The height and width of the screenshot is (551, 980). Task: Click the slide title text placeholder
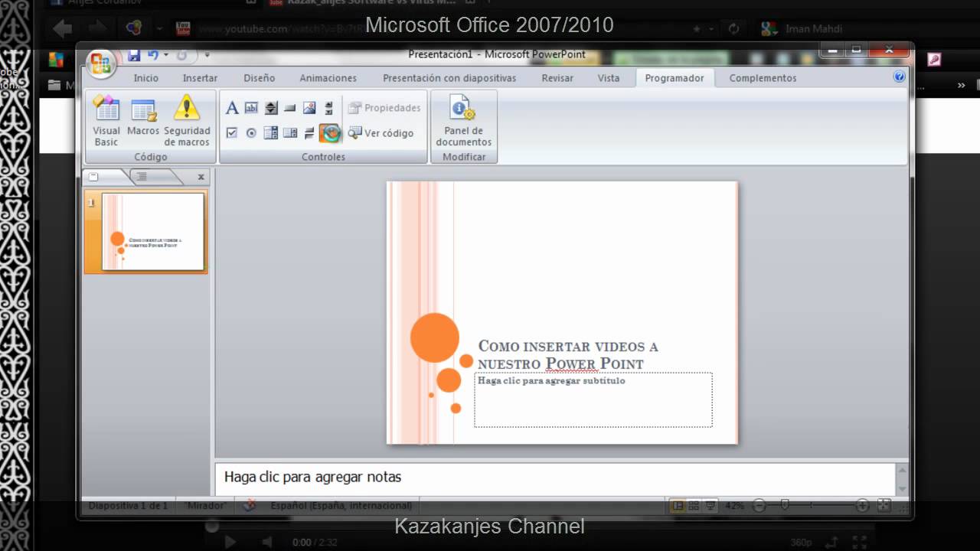point(568,355)
